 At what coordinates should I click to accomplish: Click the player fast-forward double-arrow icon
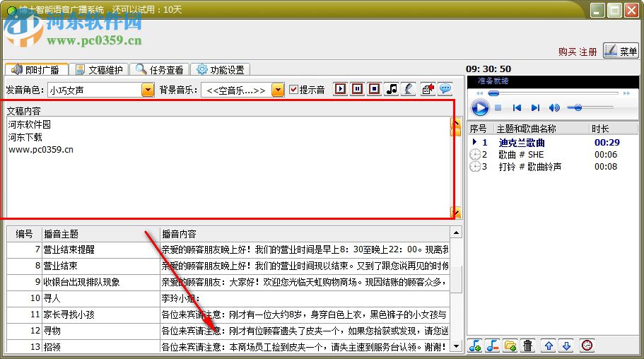pyautogui.click(x=626, y=94)
